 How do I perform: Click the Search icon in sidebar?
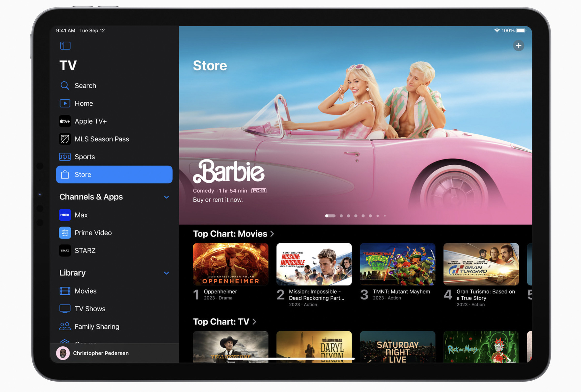tap(64, 85)
